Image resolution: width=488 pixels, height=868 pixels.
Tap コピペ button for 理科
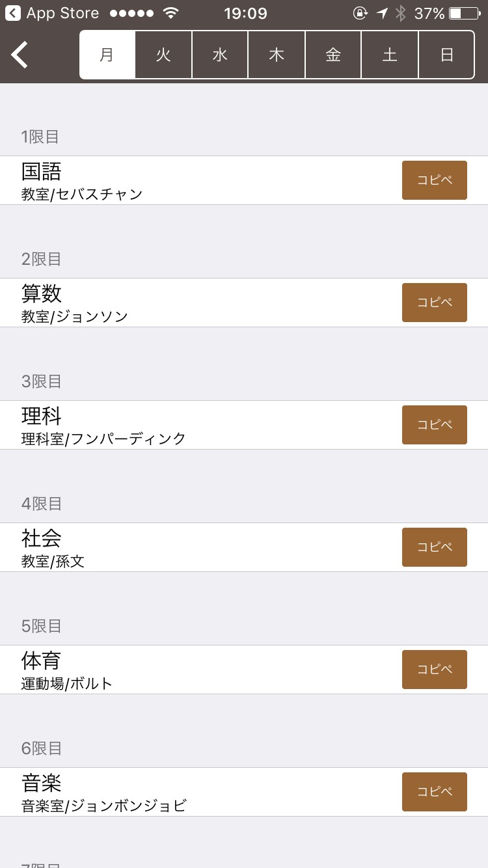pyautogui.click(x=434, y=425)
